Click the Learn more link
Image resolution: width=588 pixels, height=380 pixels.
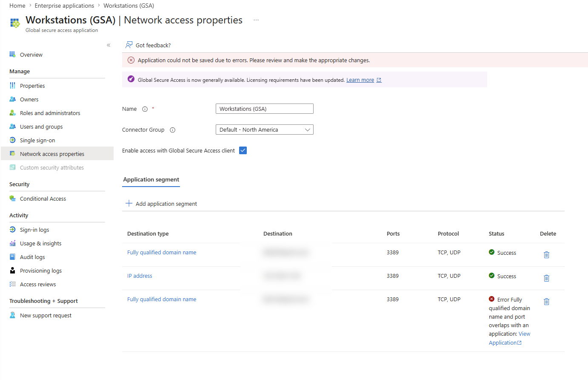360,80
